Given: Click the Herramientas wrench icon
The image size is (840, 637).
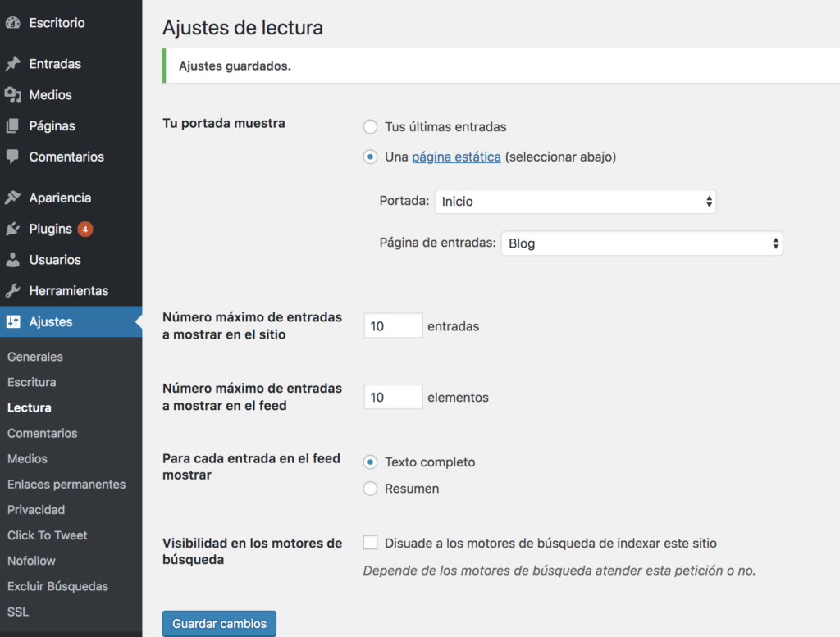Looking at the screenshot, I should coord(13,291).
